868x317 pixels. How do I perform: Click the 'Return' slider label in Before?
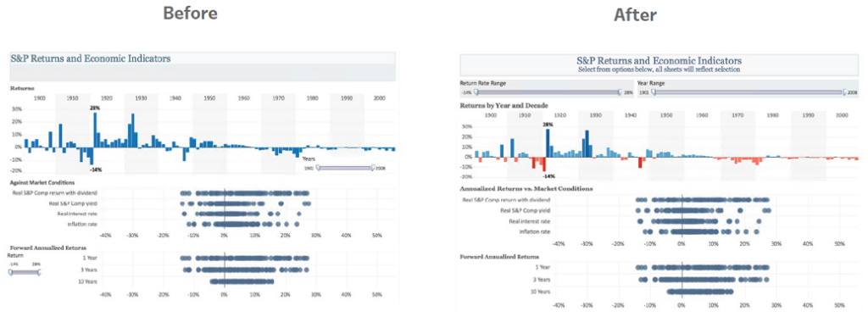click(15, 256)
